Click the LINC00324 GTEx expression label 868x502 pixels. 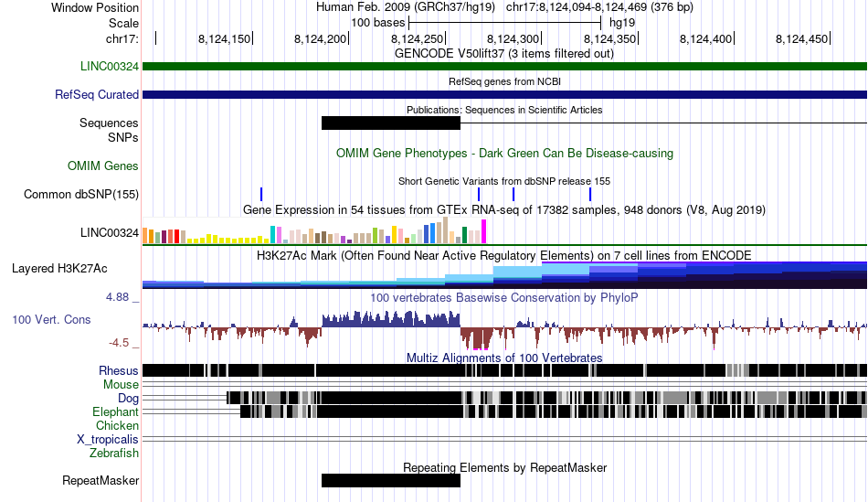(109, 233)
